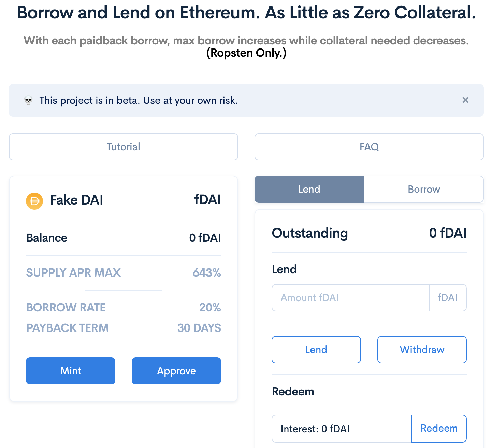
Task: Click the 30 DAYS payback term value
Action: click(199, 328)
